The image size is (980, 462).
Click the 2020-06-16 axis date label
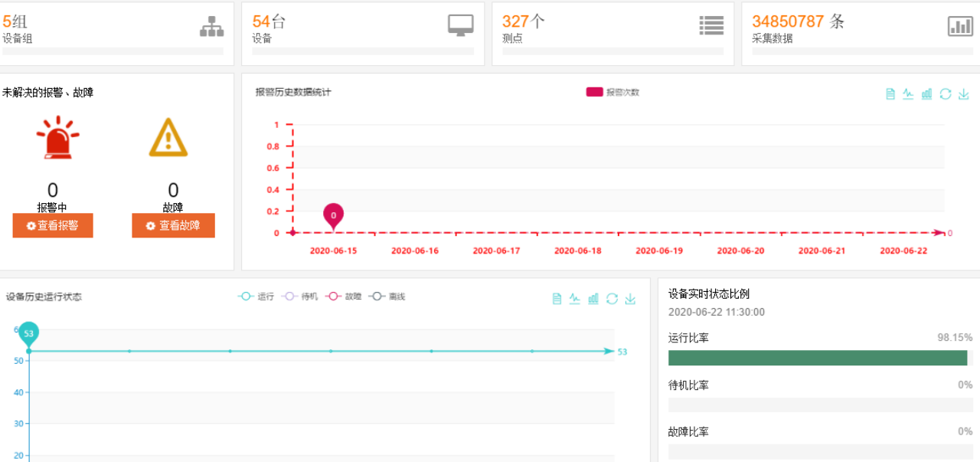tap(415, 251)
